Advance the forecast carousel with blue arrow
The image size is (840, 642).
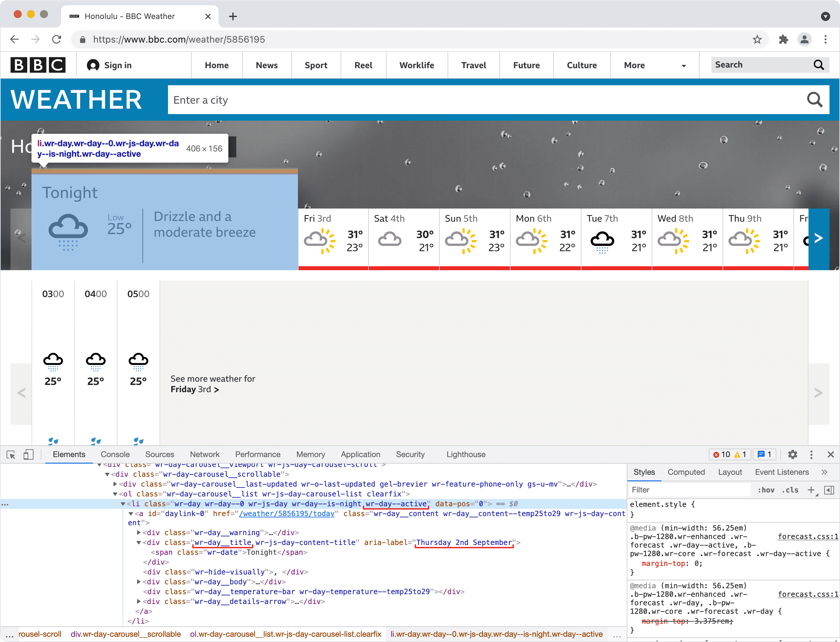click(819, 238)
